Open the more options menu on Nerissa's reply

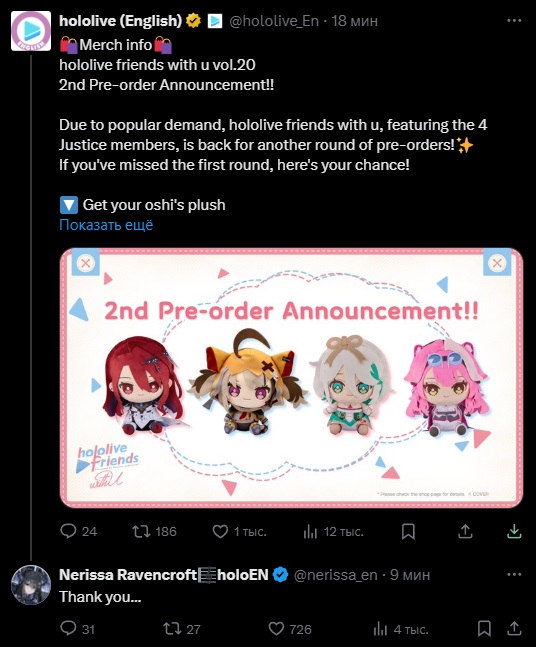click(x=514, y=574)
